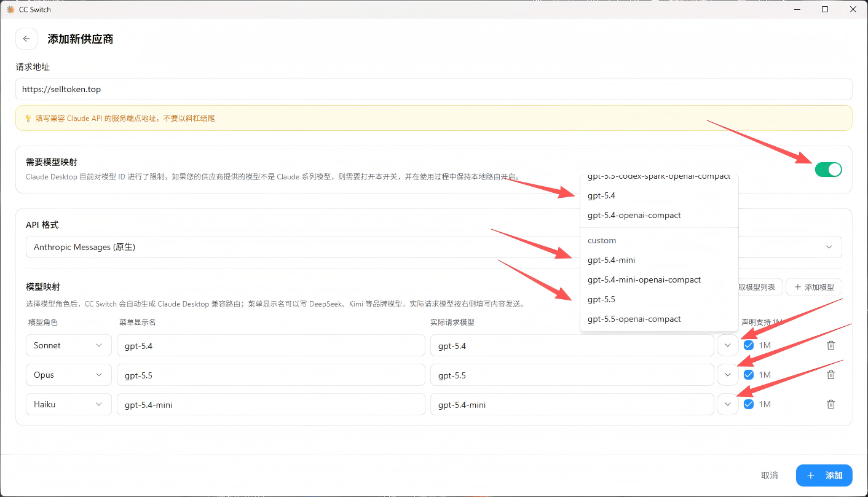Click the 菜单显示名 field in the Haiku row

coord(270,404)
